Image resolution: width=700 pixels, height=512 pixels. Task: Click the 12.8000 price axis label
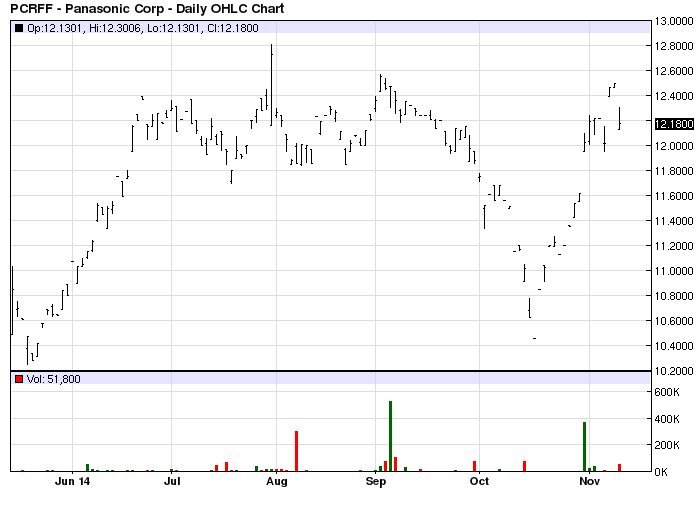(674, 46)
